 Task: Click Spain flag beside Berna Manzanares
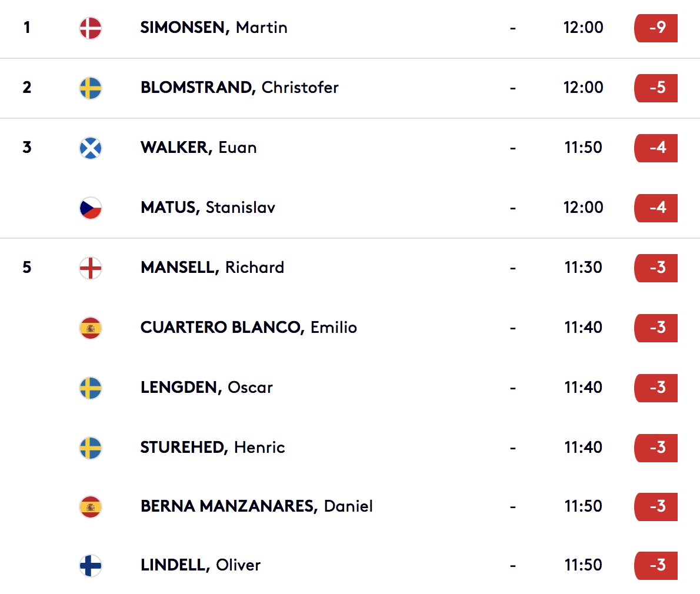(x=91, y=507)
